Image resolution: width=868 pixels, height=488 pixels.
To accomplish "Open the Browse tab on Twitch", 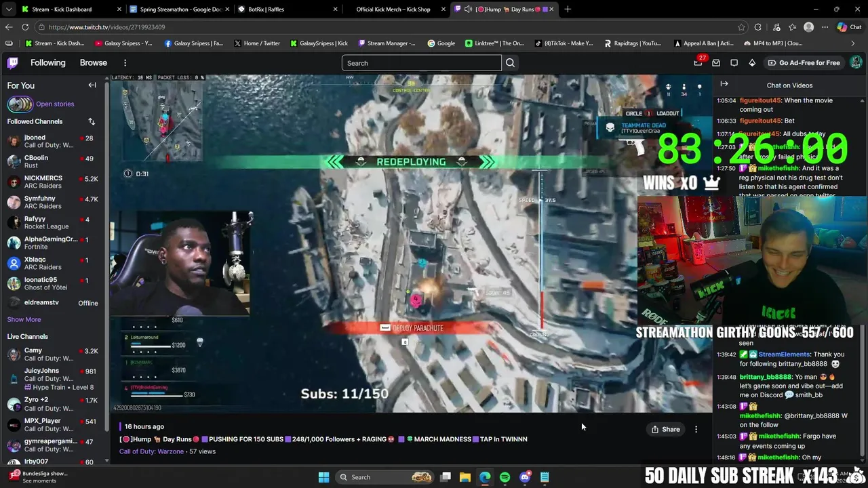I will point(94,63).
